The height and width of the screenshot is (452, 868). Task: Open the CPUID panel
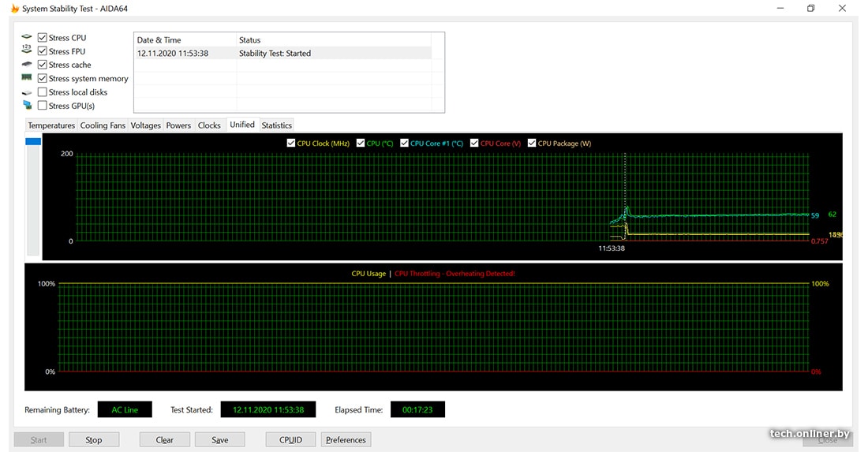290,440
